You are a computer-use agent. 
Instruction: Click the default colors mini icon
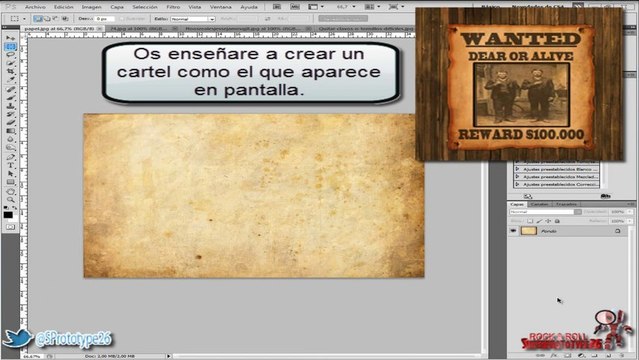tap(7, 208)
